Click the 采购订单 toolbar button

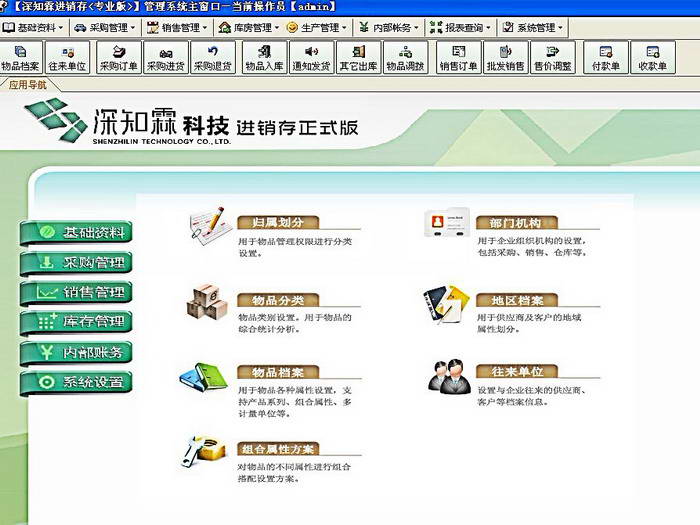119,58
